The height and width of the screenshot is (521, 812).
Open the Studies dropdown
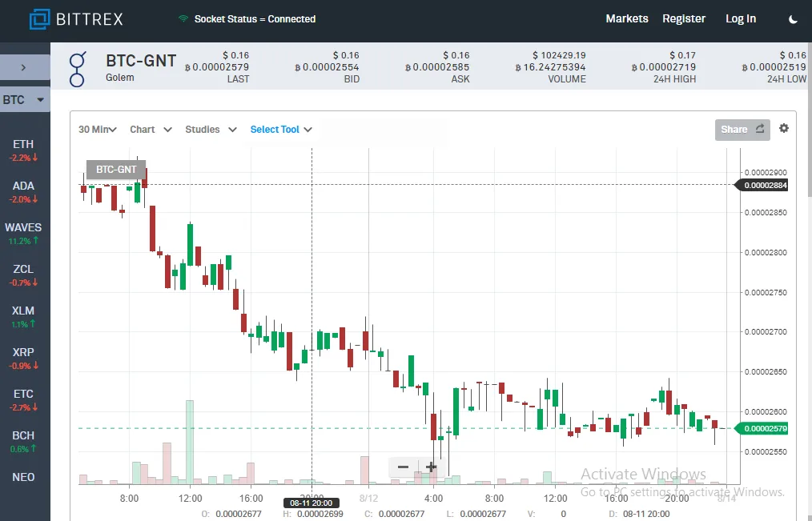tap(211, 130)
